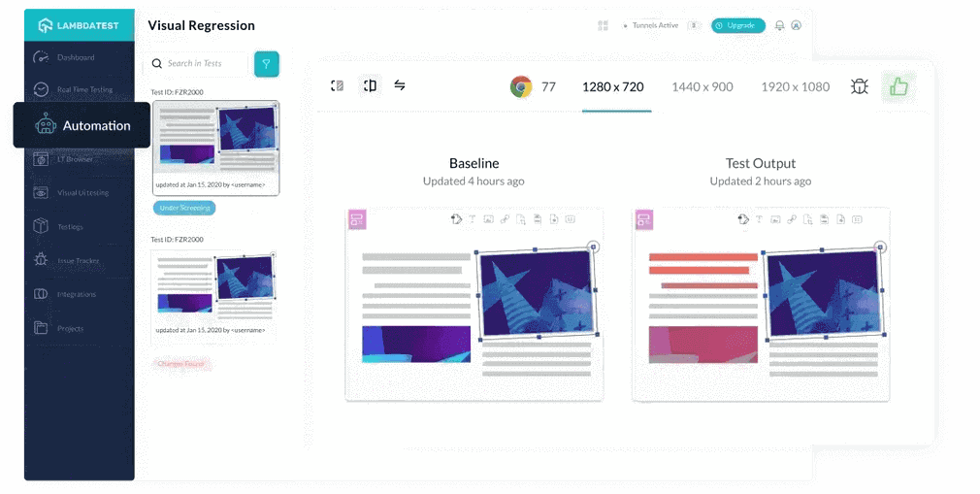Click the Under Screening badge
The height and width of the screenshot is (494, 980).
[184, 208]
